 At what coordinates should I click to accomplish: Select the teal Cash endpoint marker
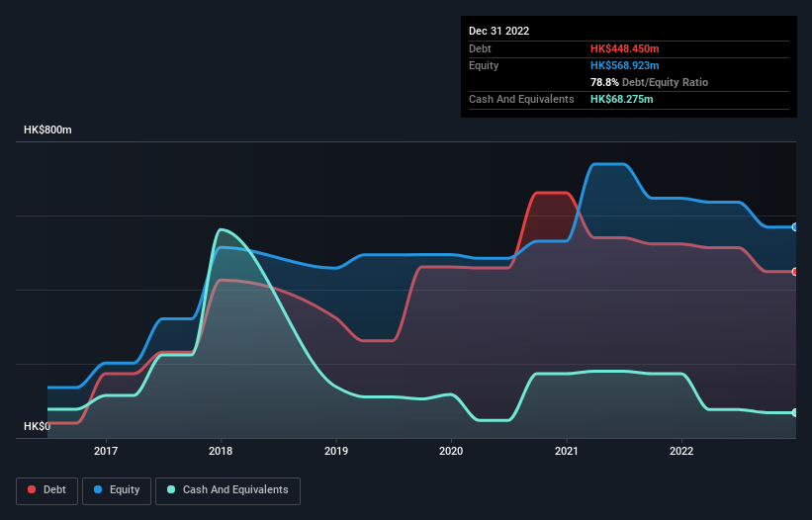coord(795,412)
